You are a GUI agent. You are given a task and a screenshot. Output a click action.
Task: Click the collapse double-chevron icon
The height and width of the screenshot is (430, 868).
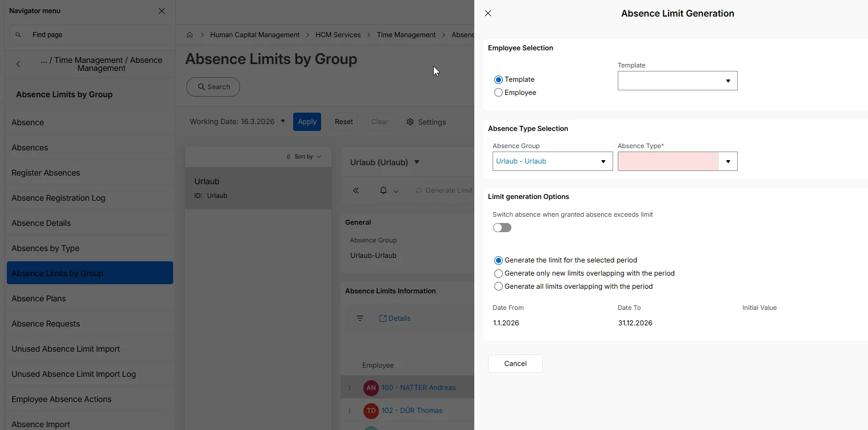356,190
